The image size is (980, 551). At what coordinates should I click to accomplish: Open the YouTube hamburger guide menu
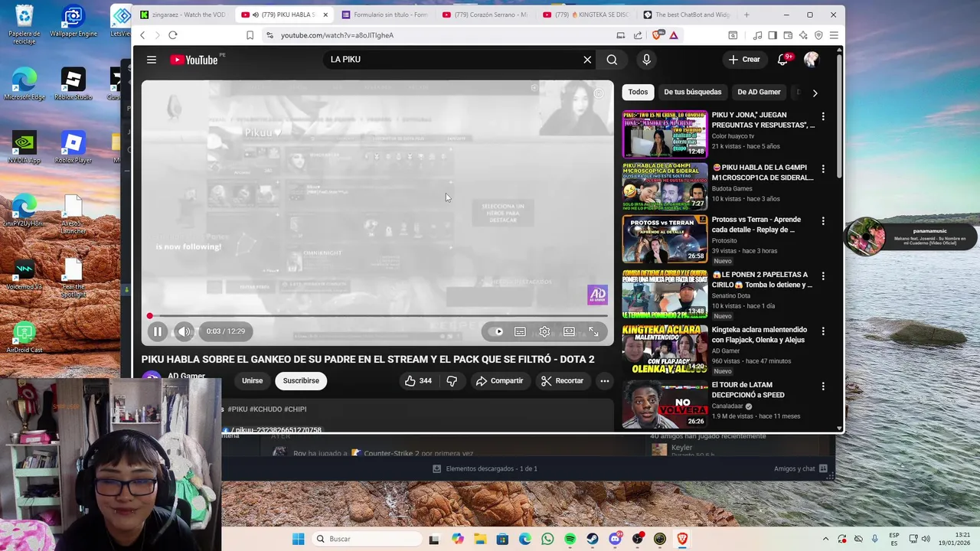coord(152,60)
